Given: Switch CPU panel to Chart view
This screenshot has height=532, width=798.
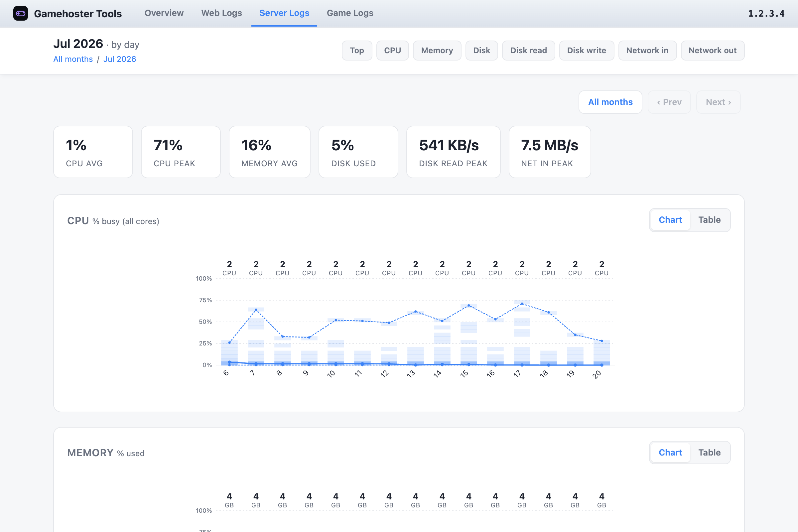Looking at the screenshot, I should (670, 220).
